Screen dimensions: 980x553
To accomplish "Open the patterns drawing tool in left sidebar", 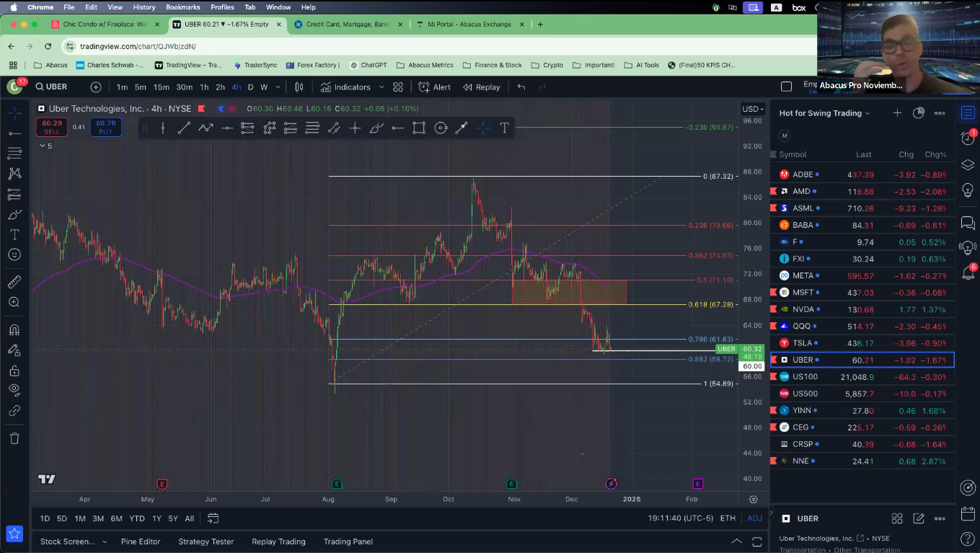I will pos(14,174).
